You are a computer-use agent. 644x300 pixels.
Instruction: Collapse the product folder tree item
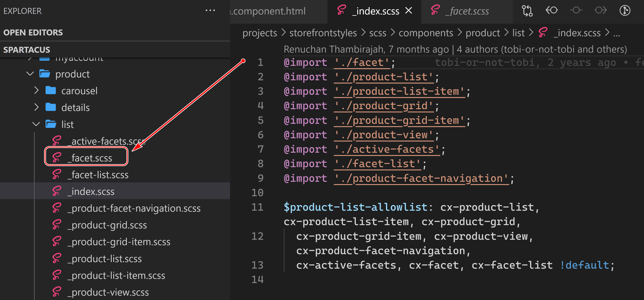click(x=30, y=74)
